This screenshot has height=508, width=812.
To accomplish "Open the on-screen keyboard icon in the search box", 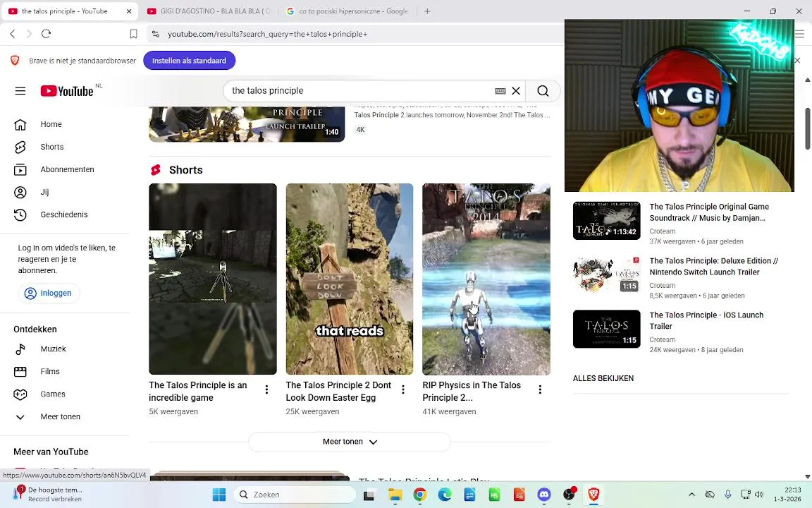I will 500,91.
